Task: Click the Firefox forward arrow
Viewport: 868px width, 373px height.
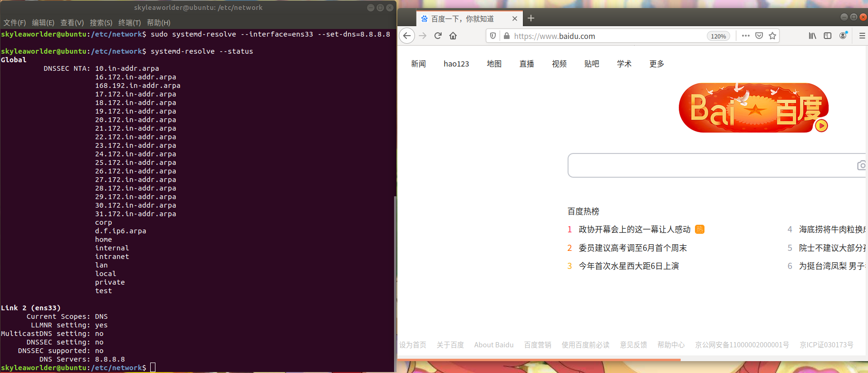Action: [423, 36]
